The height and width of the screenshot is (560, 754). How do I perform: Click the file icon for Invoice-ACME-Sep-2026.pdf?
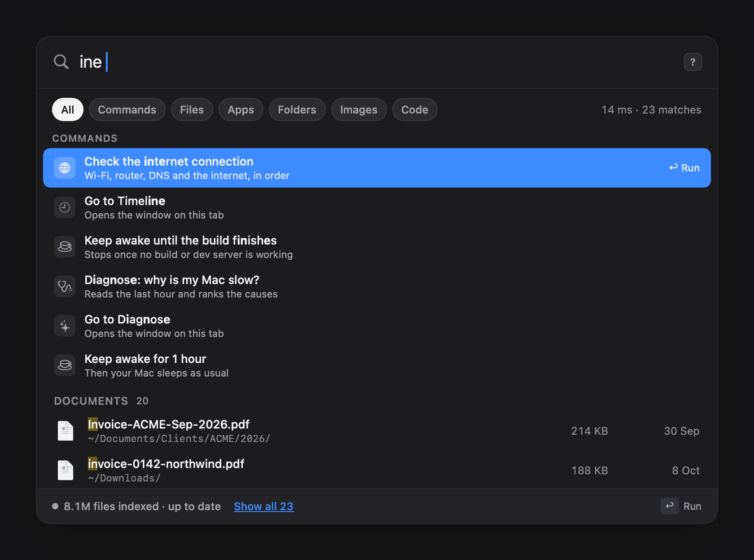click(66, 431)
